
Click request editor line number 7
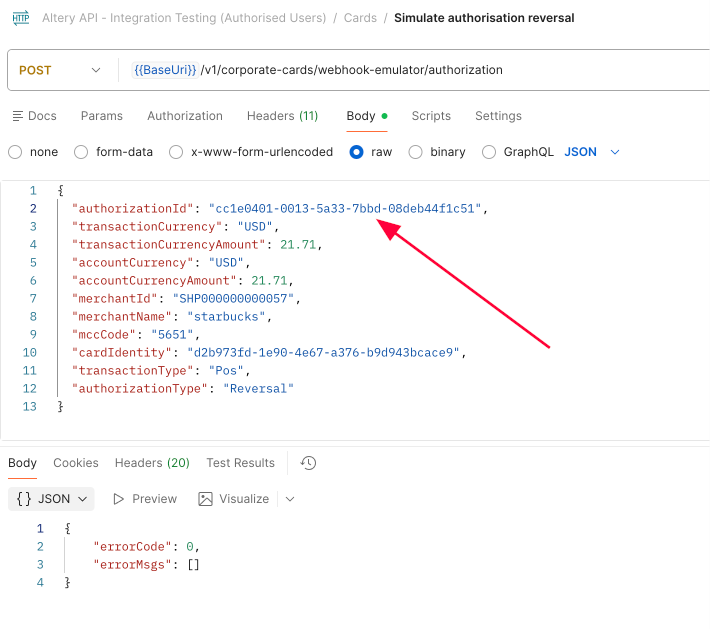point(33,298)
